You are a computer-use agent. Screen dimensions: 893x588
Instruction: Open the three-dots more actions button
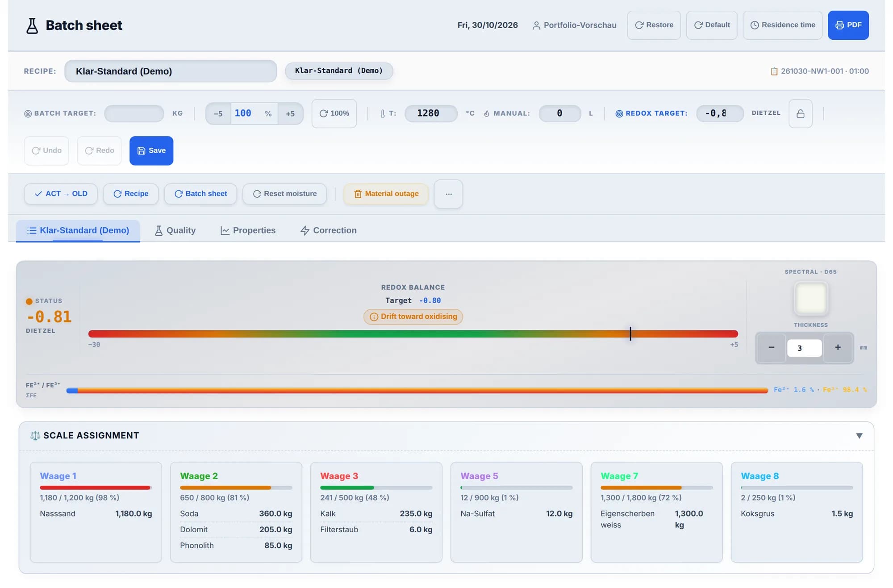(x=448, y=194)
